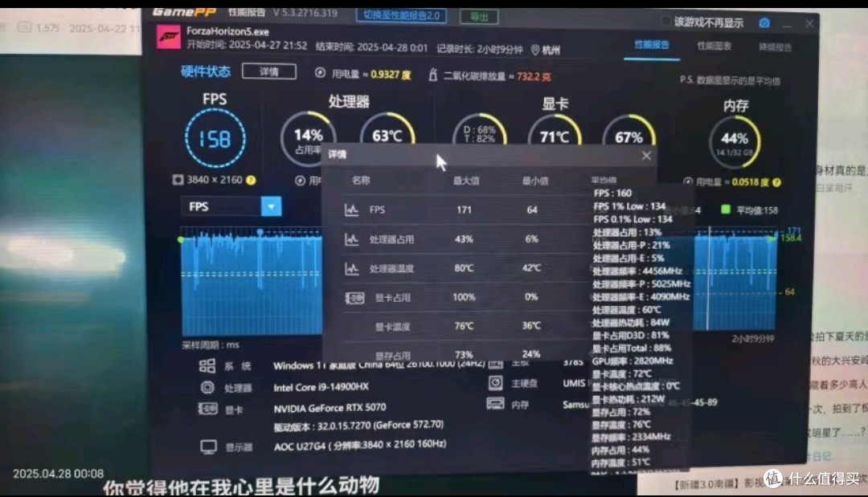The height and width of the screenshot is (497, 868).
Task: Click the tooltip line FPS 1% Low : 134
Action: (x=629, y=206)
